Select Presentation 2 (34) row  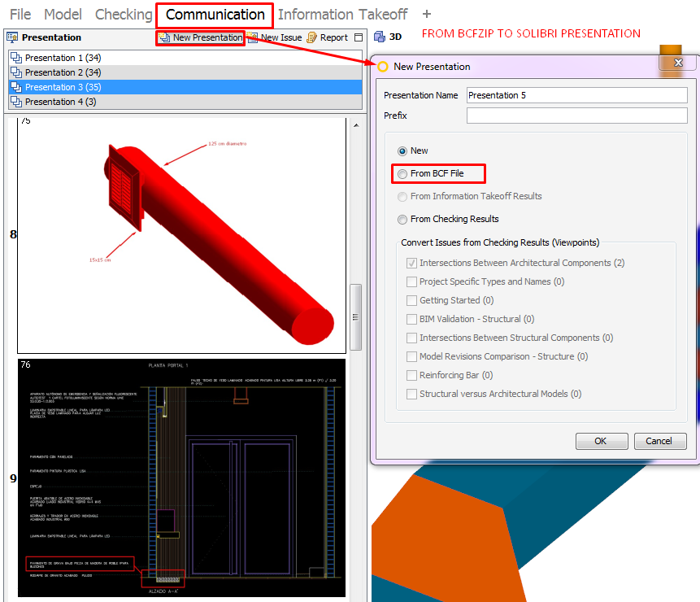[x=185, y=72]
